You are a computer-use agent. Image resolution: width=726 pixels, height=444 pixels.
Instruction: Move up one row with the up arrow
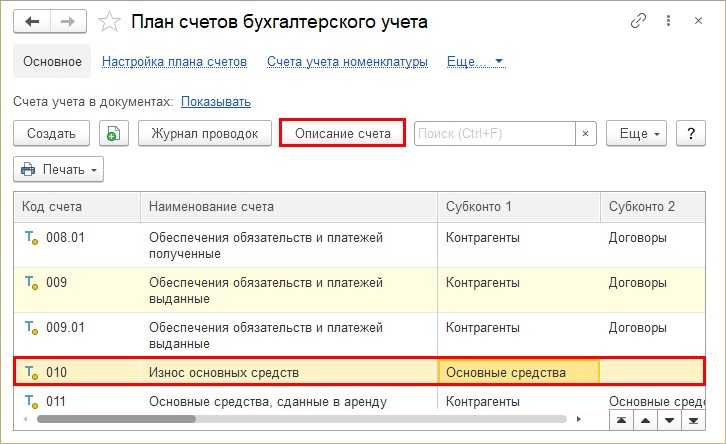(645, 420)
